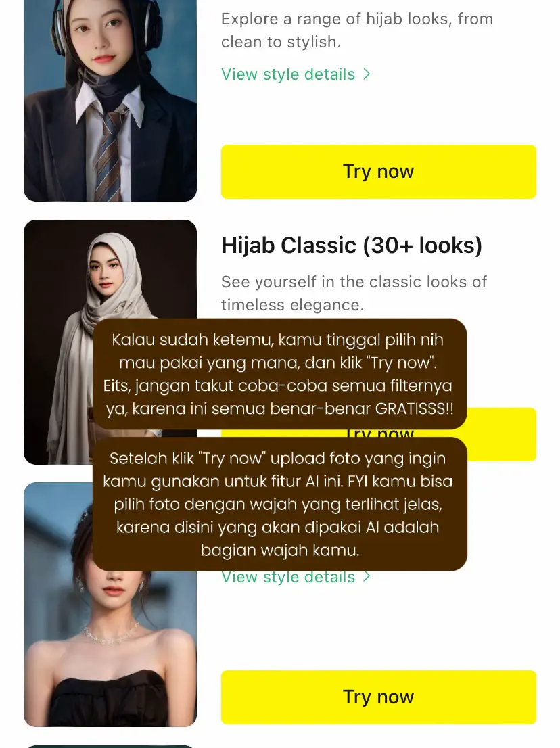Screen dimensions: 560x748
Task: Tap the edge of the next style card at the bottom
Action: (x=110, y=746)
